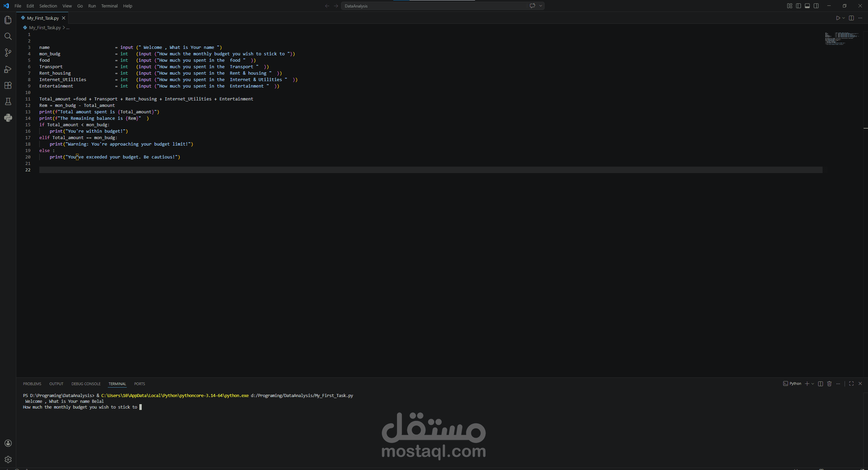Open the new terminal launch profile dropdown
The height and width of the screenshot is (470, 868).
[x=813, y=383]
